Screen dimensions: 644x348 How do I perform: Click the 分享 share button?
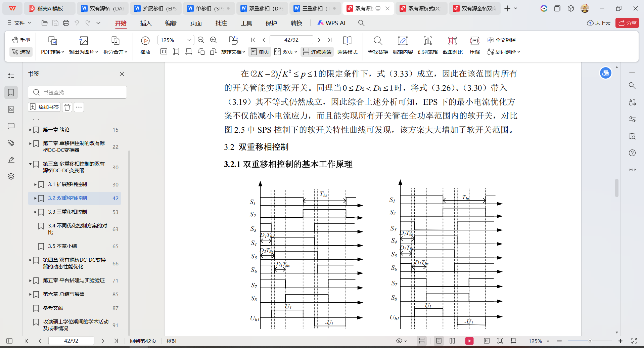(627, 23)
